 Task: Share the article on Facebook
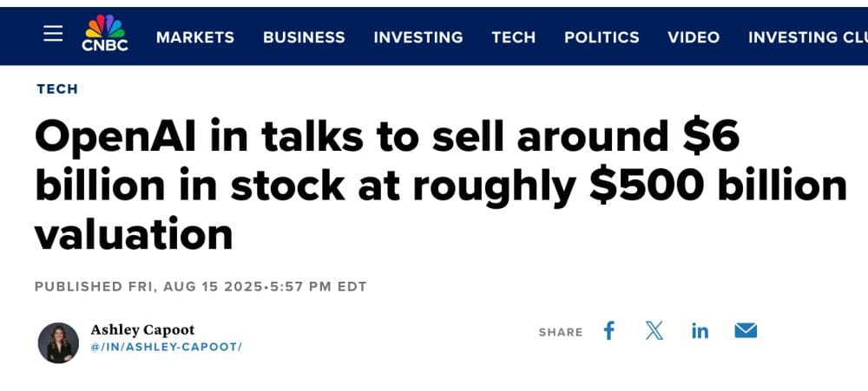pos(609,330)
